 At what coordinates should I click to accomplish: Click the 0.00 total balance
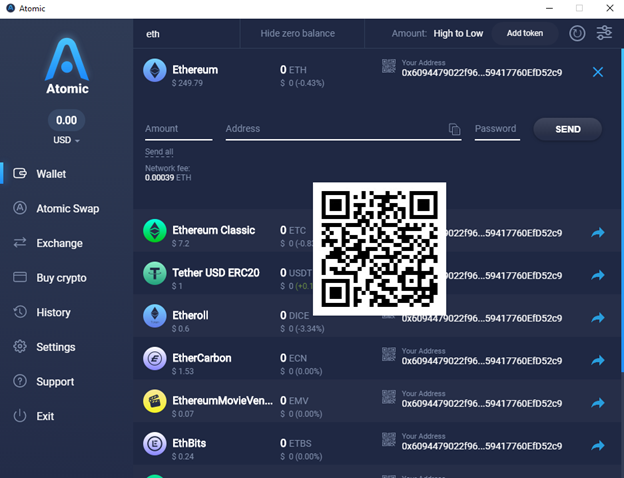(x=66, y=120)
